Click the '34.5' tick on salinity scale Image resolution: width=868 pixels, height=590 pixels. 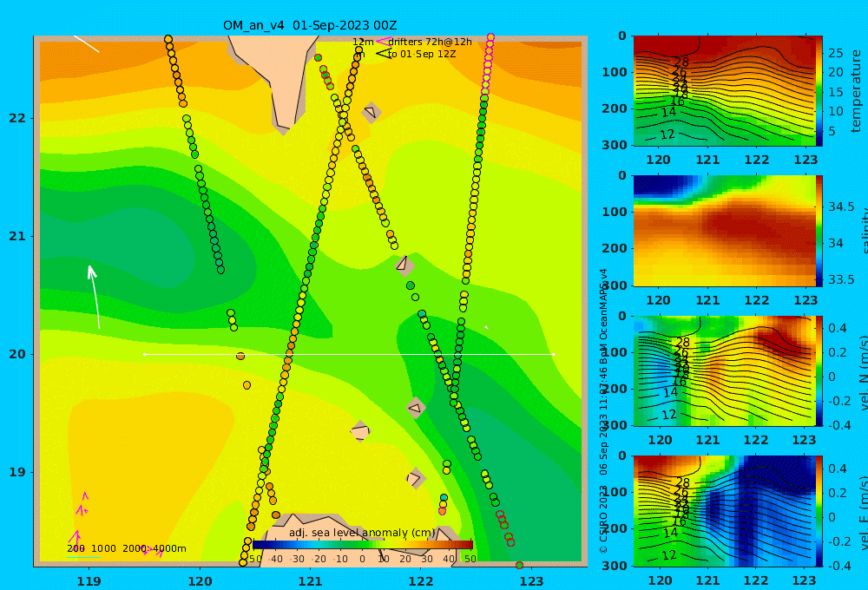click(841, 206)
